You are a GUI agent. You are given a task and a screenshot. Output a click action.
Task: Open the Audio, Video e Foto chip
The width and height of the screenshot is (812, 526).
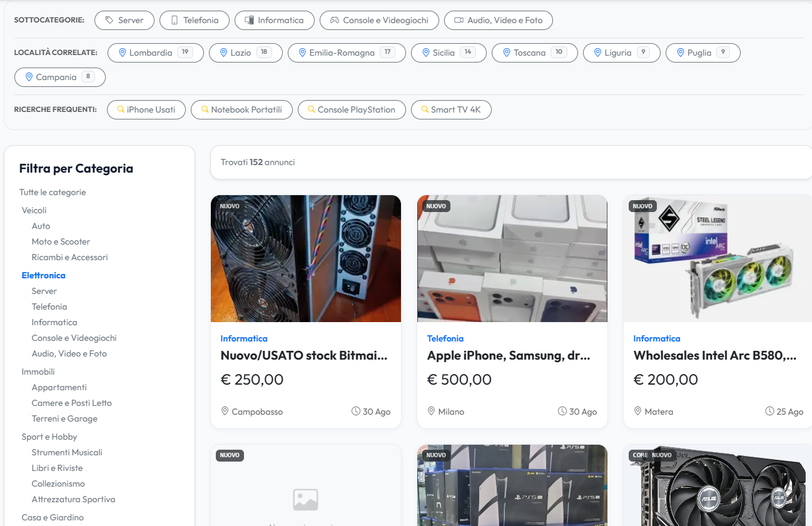[499, 20]
